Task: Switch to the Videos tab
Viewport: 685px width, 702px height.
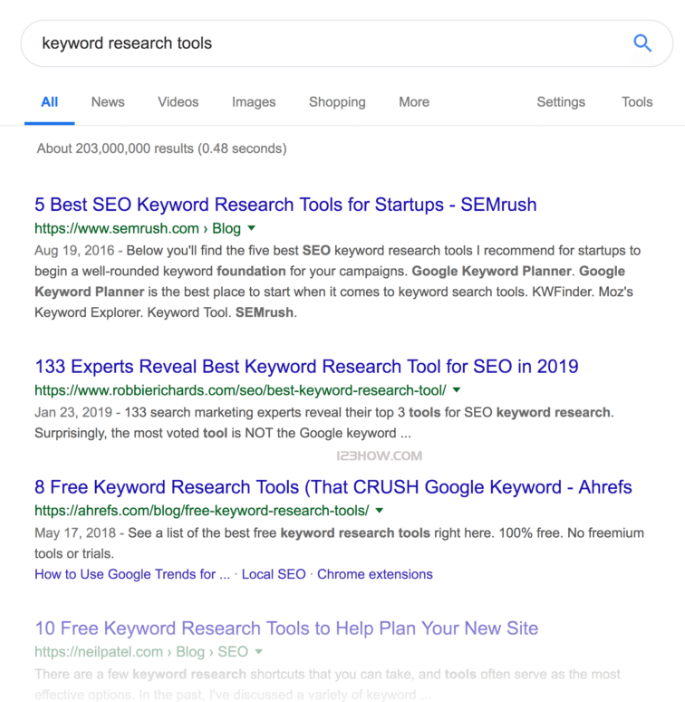Action: pos(178,102)
